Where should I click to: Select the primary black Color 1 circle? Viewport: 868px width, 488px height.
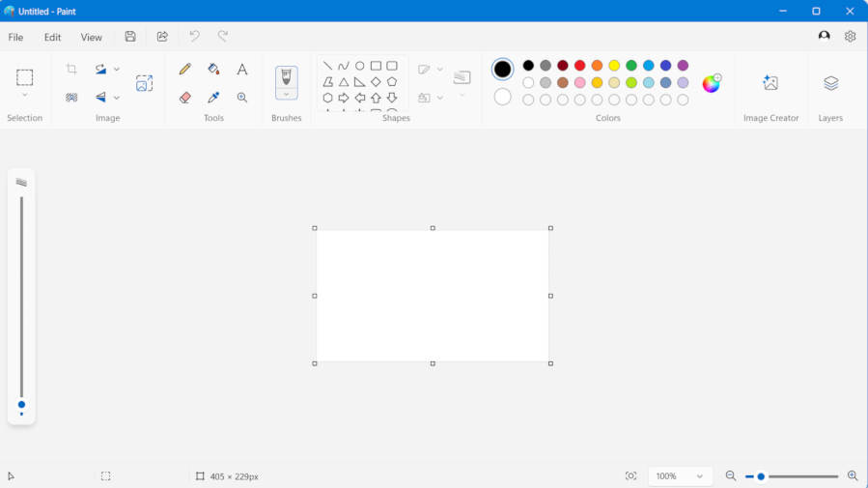[502, 70]
